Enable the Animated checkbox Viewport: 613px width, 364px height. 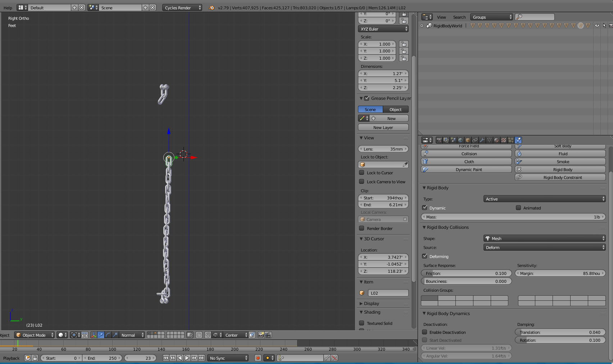[518, 208]
